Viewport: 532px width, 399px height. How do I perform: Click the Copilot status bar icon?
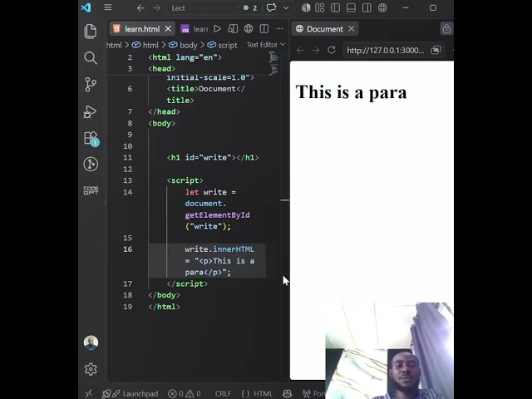(287, 393)
